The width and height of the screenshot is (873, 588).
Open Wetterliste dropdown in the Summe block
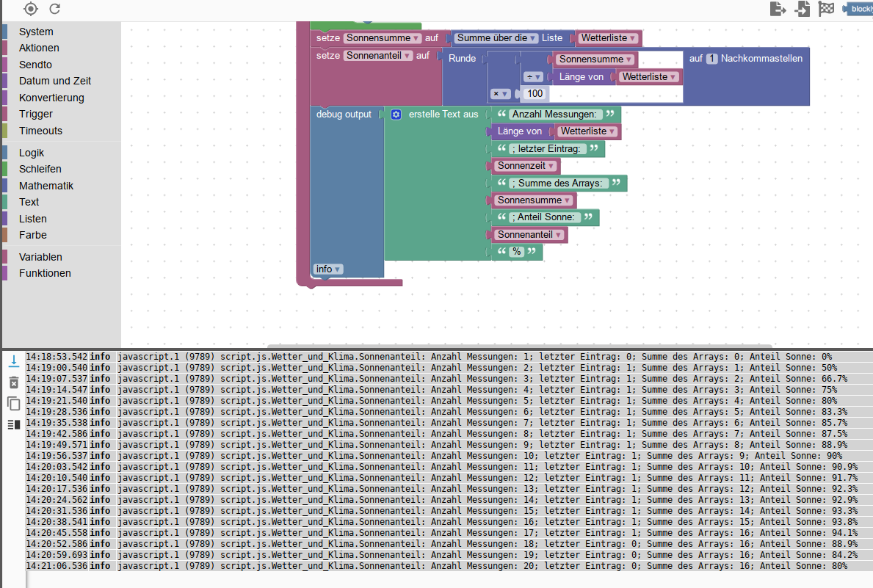click(x=608, y=38)
